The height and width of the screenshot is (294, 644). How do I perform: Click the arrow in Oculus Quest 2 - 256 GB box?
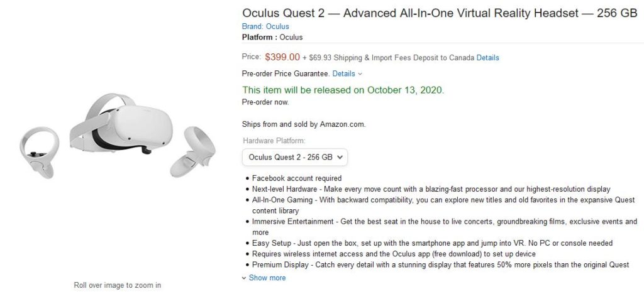point(340,156)
